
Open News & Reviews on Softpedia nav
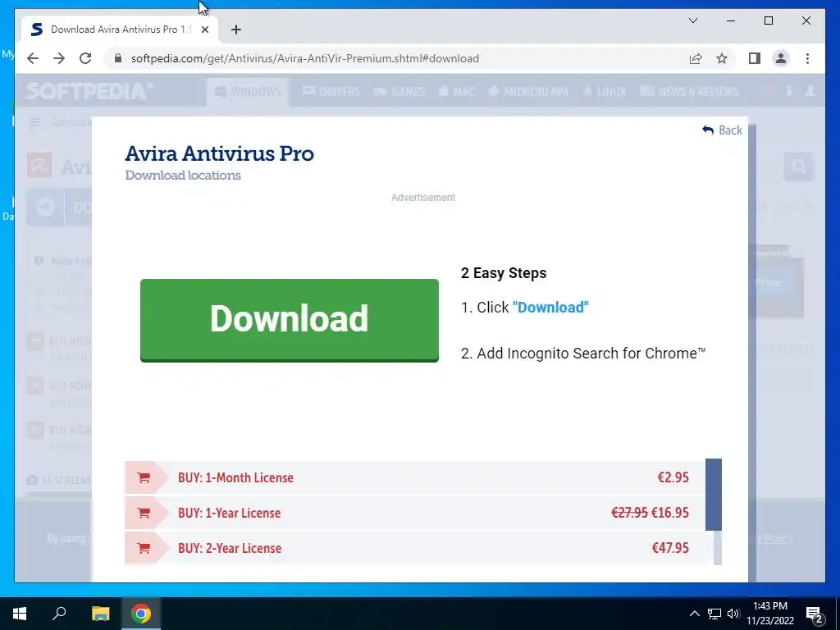689,92
